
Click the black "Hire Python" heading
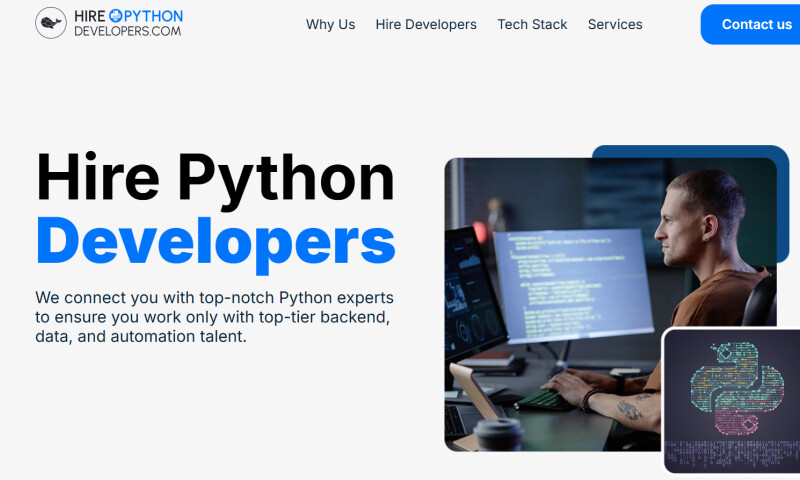click(215, 178)
